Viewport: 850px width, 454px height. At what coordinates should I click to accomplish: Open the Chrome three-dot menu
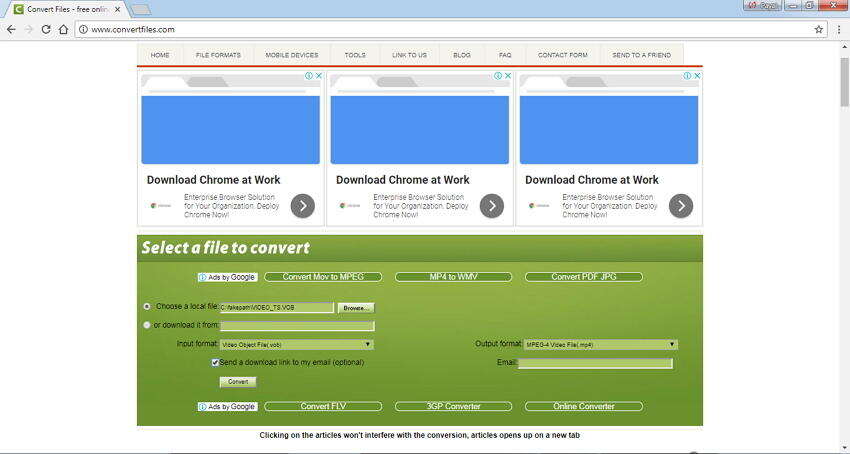pos(839,29)
